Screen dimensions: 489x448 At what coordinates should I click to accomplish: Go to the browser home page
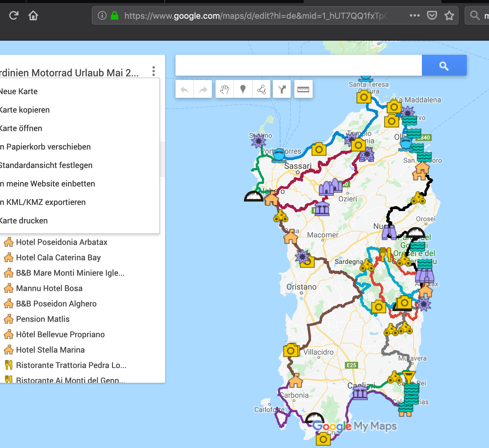click(x=33, y=15)
